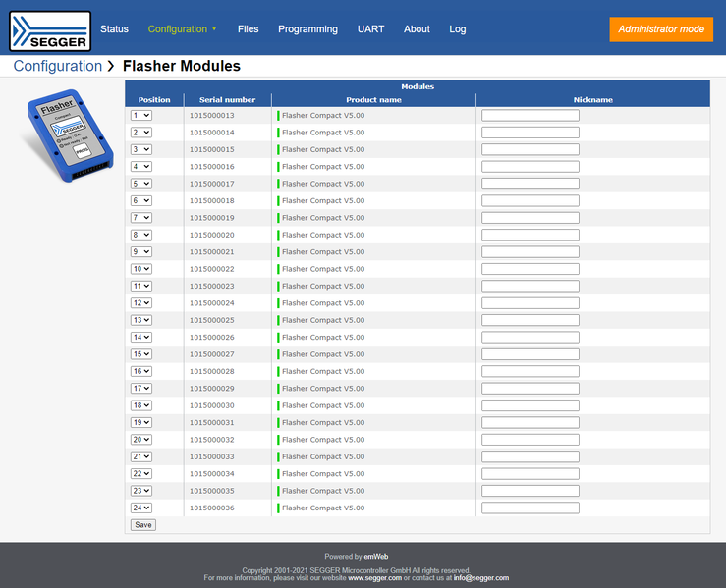Click the Administrator mode button
726x588 pixels.
pyautogui.click(x=661, y=29)
